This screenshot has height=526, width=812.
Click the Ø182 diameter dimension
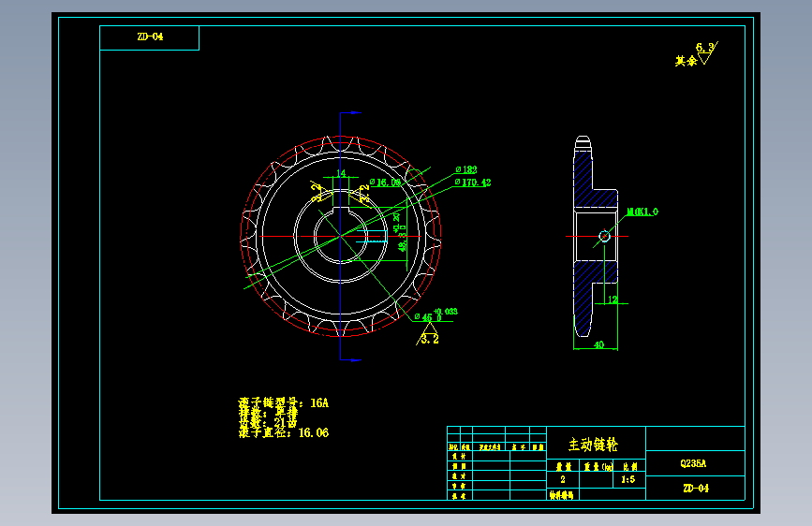pyautogui.click(x=466, y=169)
